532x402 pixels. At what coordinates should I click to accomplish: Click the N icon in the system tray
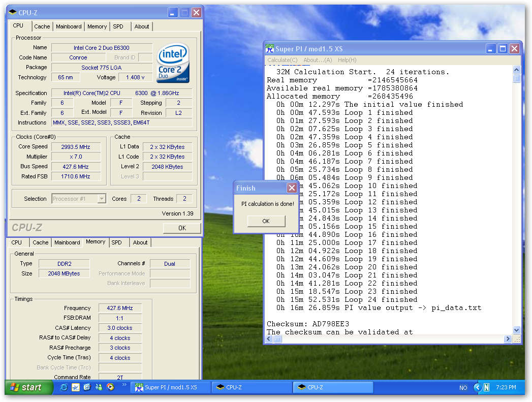tap(487, 387)
